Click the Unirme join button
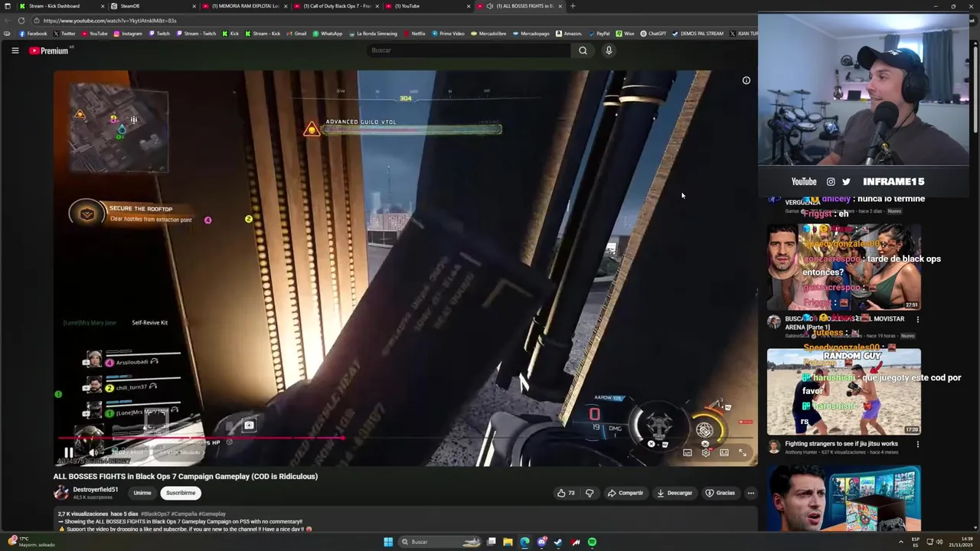 pos(142,493)
